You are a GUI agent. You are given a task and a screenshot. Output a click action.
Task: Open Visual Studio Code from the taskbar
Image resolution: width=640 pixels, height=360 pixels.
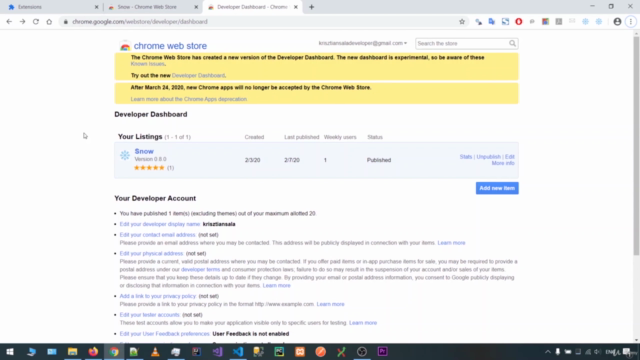point(238,351)
